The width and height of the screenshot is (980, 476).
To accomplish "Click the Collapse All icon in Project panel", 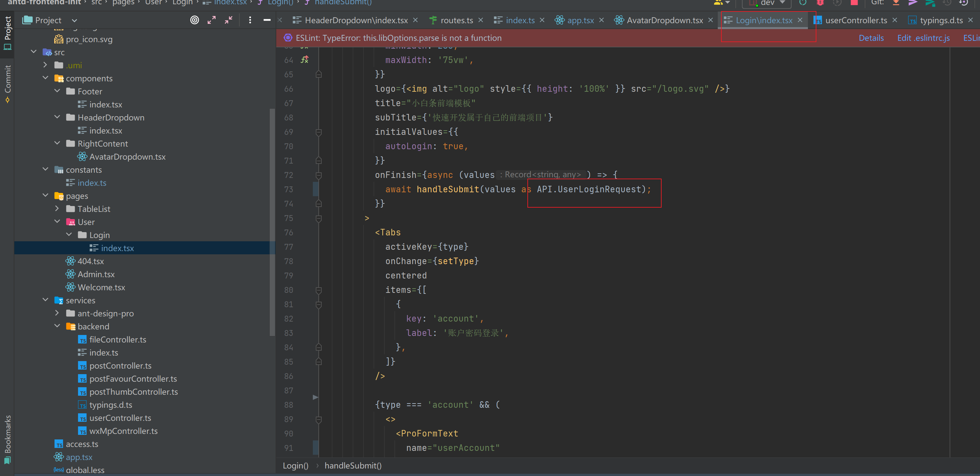I will pos(229,20).
